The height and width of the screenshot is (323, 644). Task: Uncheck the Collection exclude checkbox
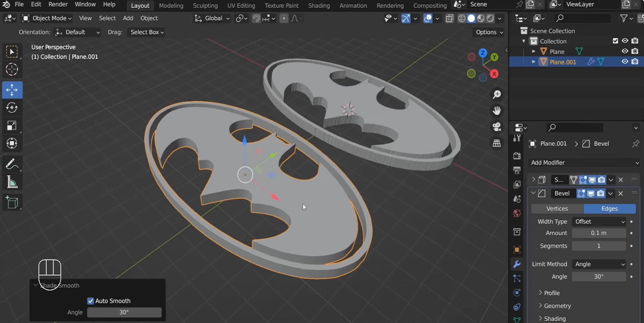click(x=615, y=41)
